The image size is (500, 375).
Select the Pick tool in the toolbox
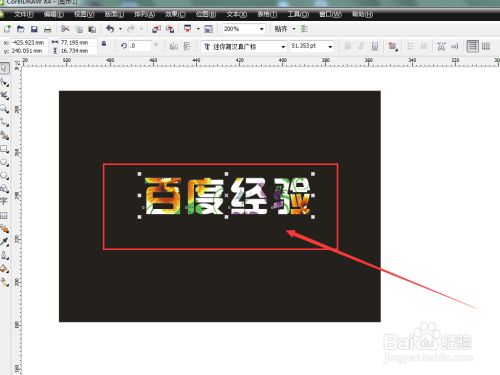[4, 68]
